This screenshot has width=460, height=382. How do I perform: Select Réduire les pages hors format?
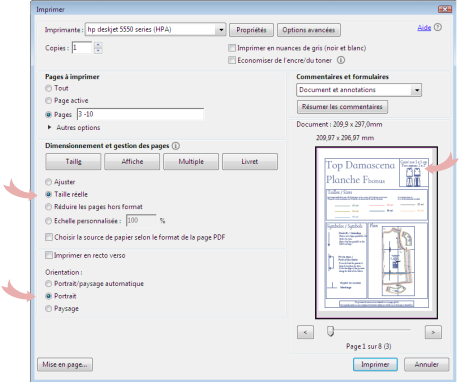coord(49,207)
